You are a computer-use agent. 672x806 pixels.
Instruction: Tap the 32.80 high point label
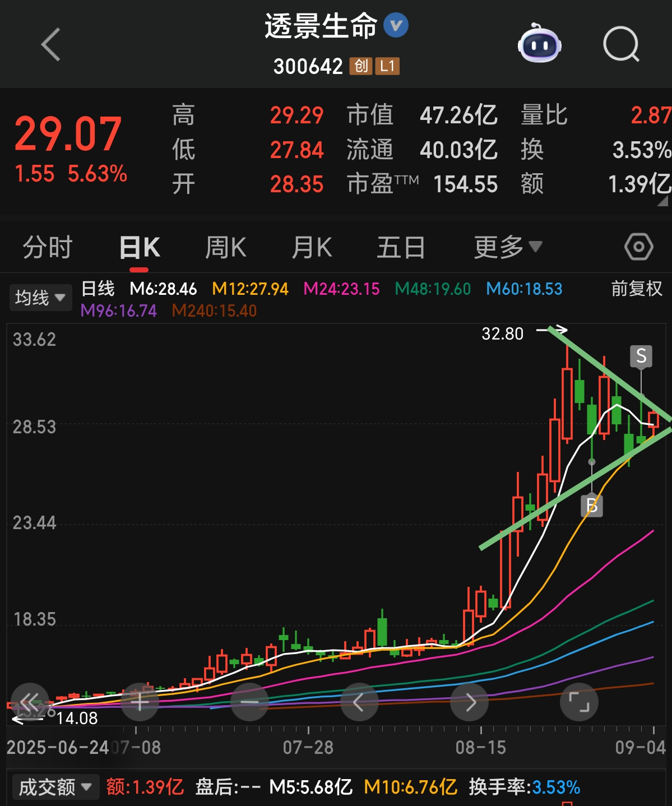coord(503,334)
